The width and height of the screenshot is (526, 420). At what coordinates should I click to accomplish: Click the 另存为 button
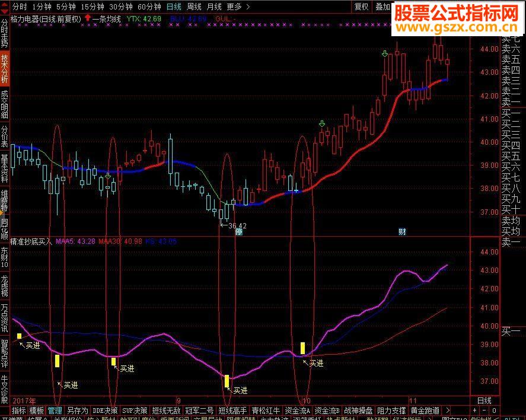[77, 411]
